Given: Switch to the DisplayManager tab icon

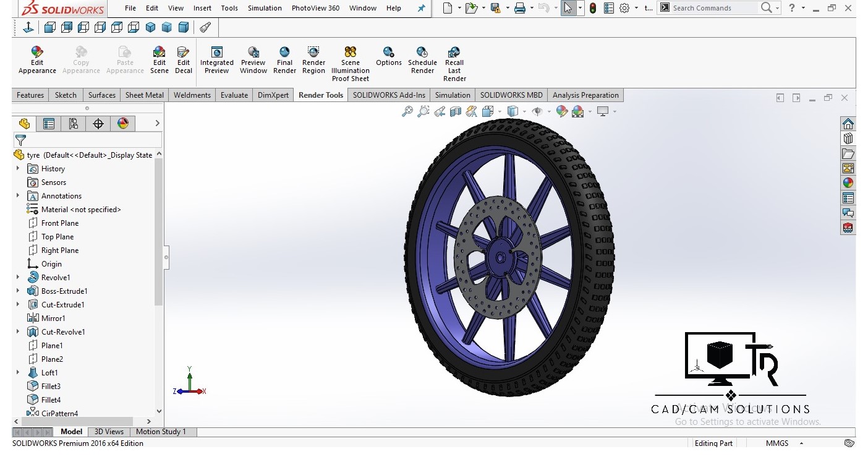Looking at the screenshot, I should tap(123, 124).
